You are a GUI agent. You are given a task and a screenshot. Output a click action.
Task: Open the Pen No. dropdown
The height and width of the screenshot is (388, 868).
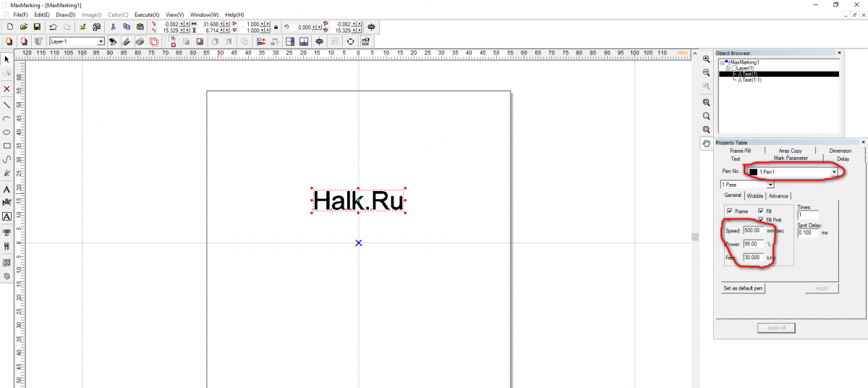(x=834, y=172)
